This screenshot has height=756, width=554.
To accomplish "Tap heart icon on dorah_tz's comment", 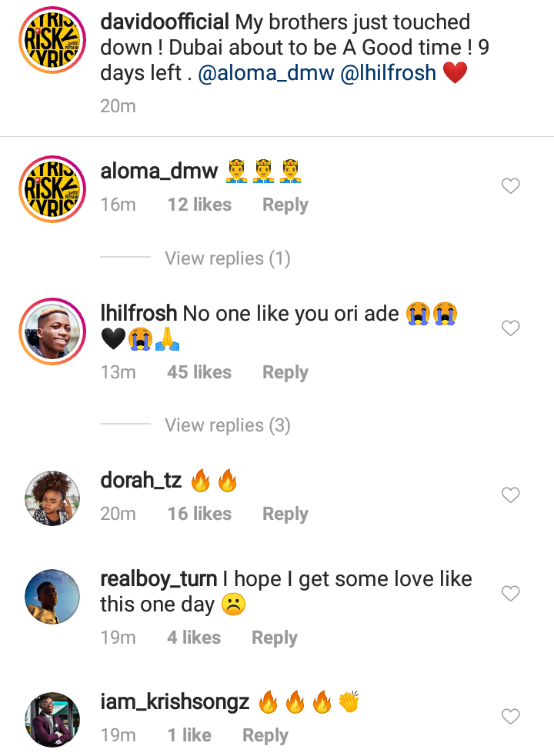I will coord(511,495).
